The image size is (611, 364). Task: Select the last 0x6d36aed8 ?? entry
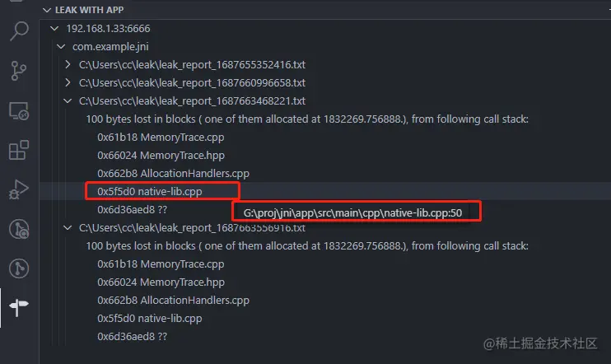pyautogui.click(x=132, y=336)
